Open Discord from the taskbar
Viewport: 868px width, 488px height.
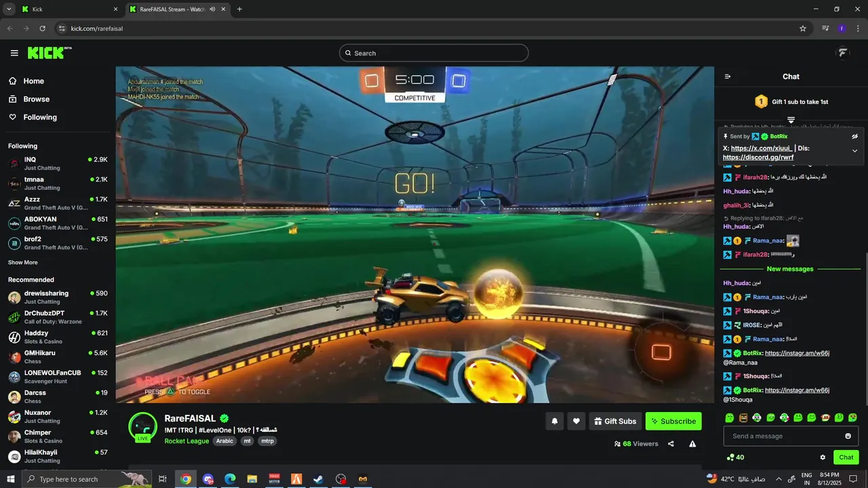pyautogui.click(x=208, y=479)
